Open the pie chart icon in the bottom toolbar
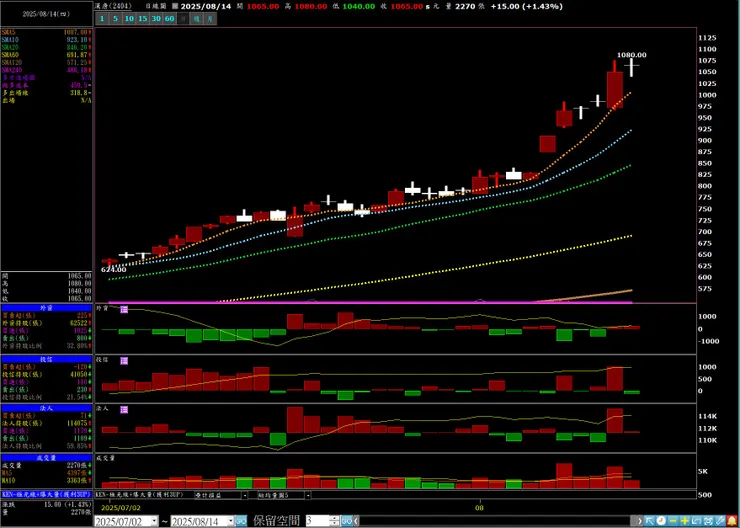The height and width of the screenshot is (528, 740). 661,521
